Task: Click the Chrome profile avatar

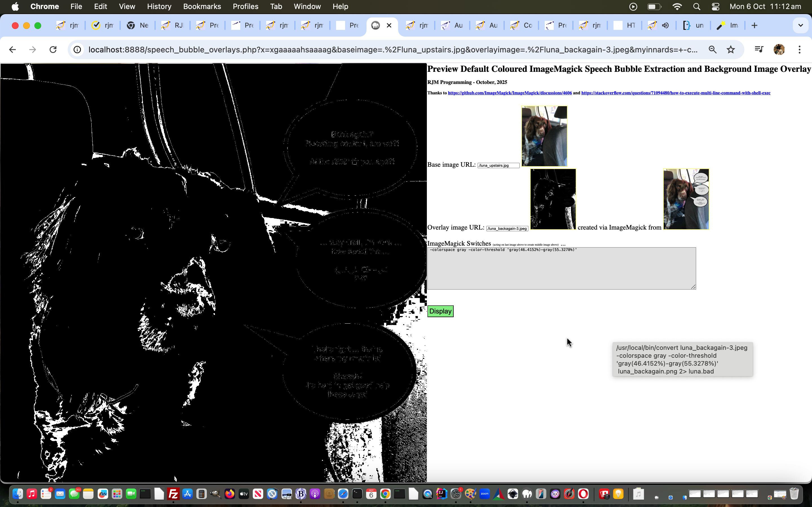Action: click(779, 50)
